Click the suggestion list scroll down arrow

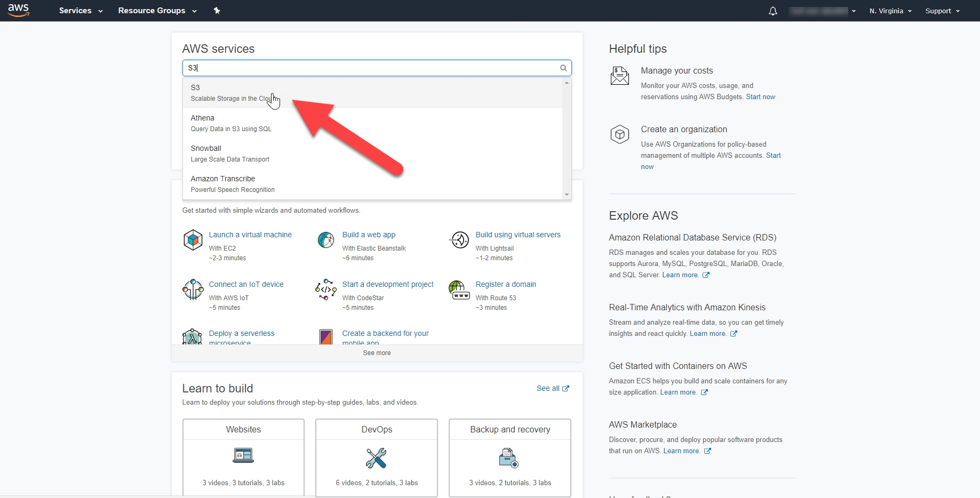(x=567, y=195)
